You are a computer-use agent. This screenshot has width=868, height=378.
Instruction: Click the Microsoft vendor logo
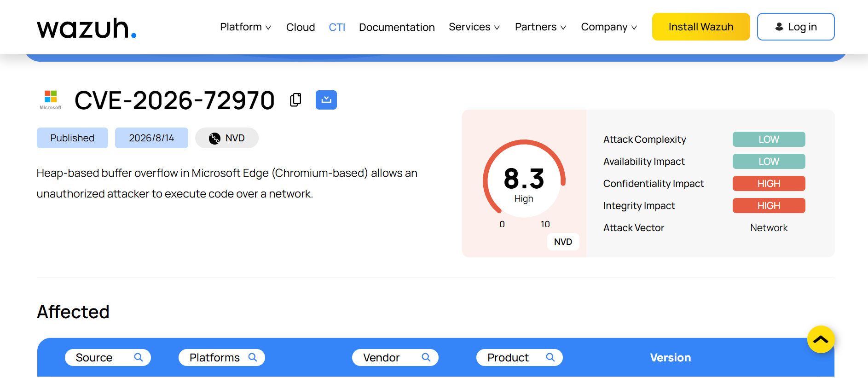coord(51,100)
